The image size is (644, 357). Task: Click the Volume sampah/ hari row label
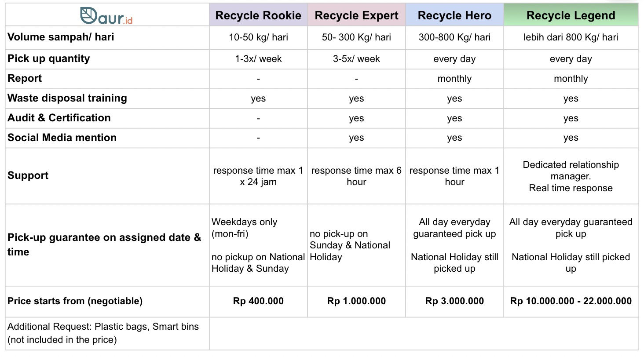tap(61, 37)
